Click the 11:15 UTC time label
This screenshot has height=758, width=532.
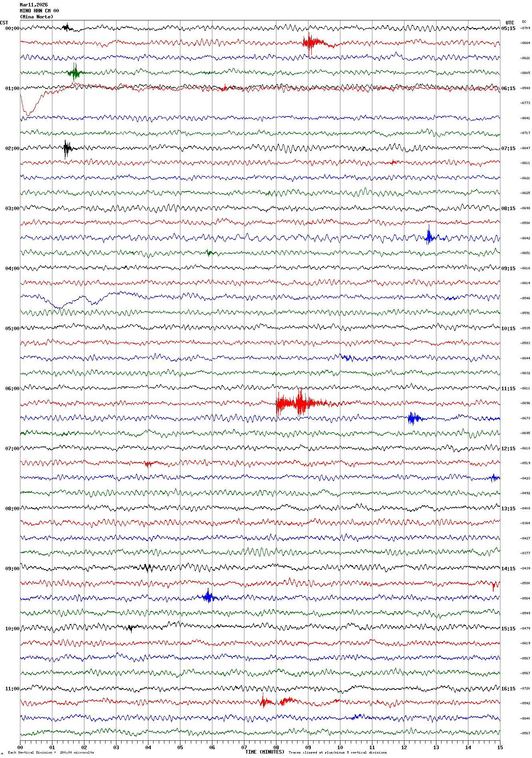click(508, 389)
